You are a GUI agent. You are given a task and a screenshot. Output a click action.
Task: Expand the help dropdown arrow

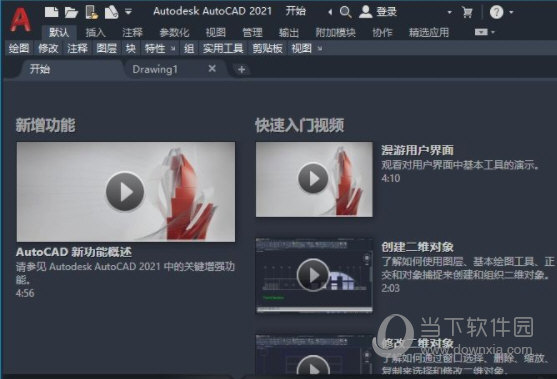click(x=511, y=12)
